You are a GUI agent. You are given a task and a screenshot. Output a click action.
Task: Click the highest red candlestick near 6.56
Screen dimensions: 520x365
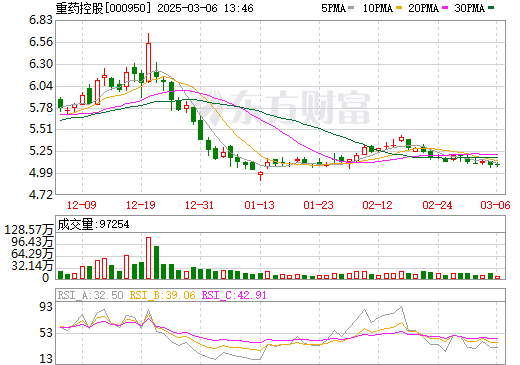[x=148, y=62]
